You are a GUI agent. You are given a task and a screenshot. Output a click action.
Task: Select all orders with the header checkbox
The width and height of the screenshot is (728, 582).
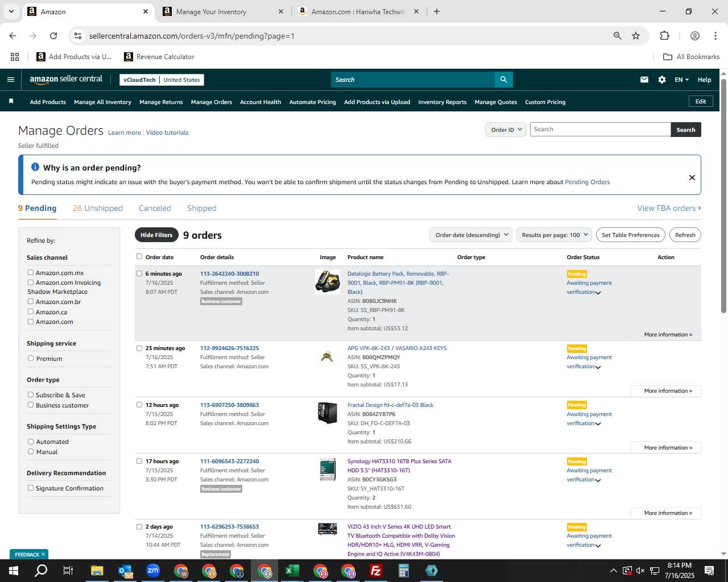[139, 256]
